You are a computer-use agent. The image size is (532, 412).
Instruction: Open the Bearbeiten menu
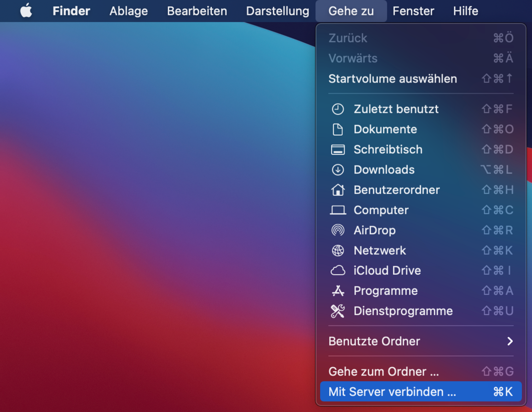[197, 11]
